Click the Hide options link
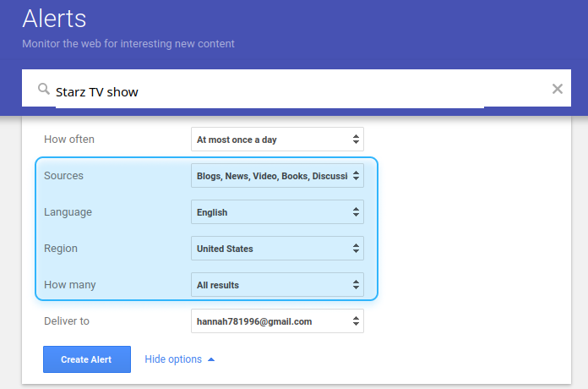This screenshot has width=588, height=389. pos(173,359)
